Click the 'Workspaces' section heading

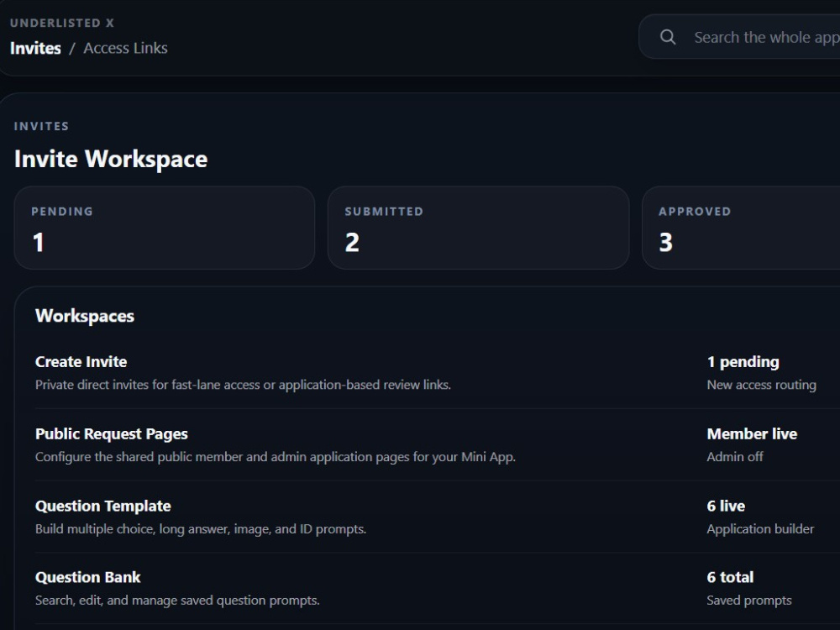[85, 316]
